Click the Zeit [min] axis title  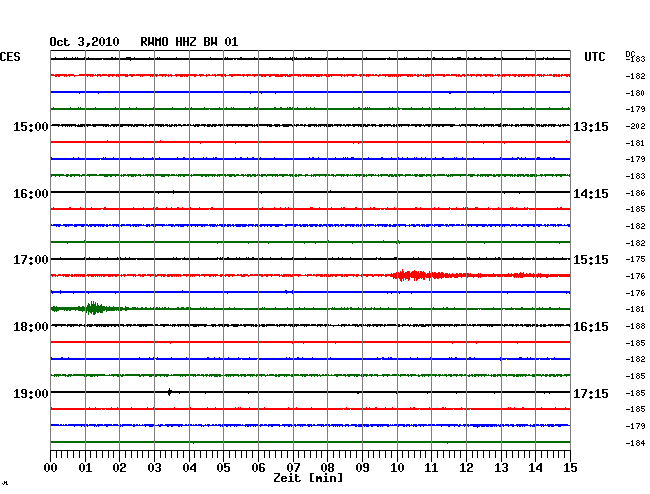coord(308,478)
